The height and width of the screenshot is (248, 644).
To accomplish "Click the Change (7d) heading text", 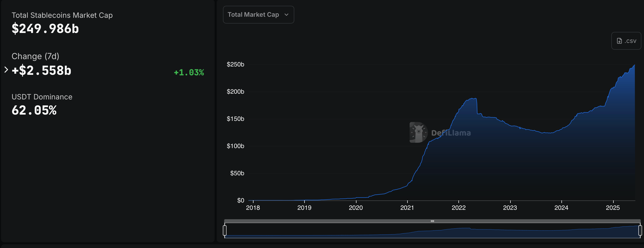I will 35,56.
